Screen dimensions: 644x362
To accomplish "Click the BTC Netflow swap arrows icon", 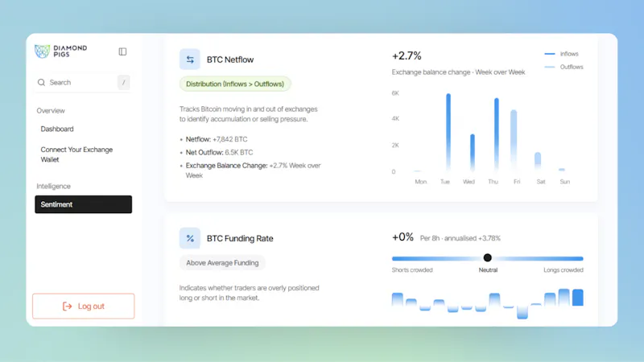I will pyautogui.click(x=190, y=60).
